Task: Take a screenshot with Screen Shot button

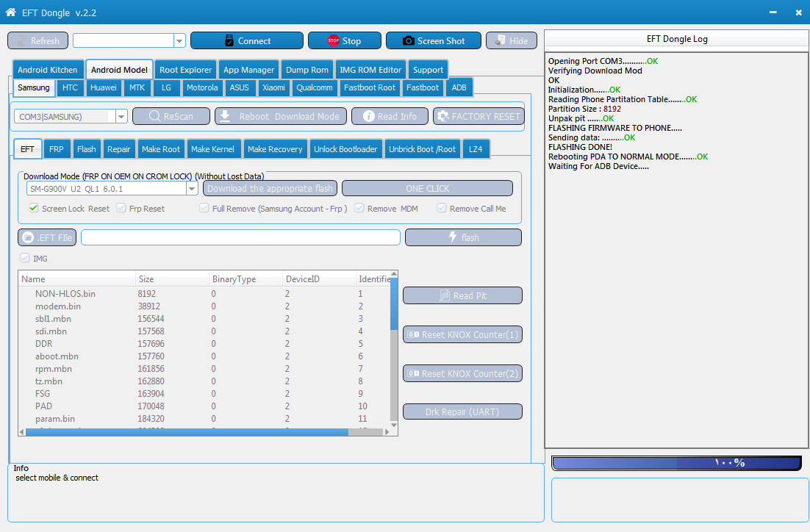Action: coord(434,41)
